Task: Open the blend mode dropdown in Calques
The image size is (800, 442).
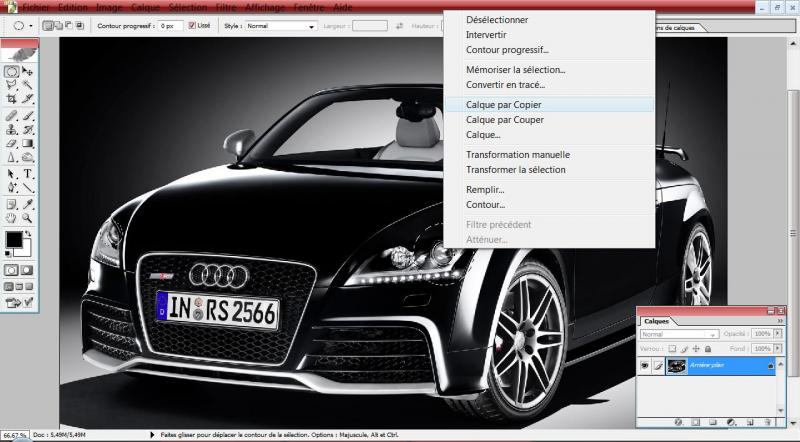Action: [x=679, y=334]
